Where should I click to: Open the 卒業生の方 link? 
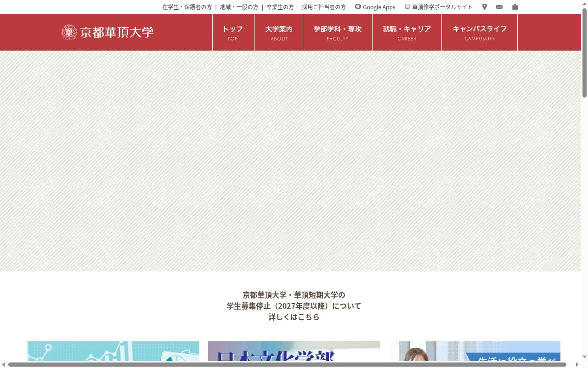(x=280, y=7)
